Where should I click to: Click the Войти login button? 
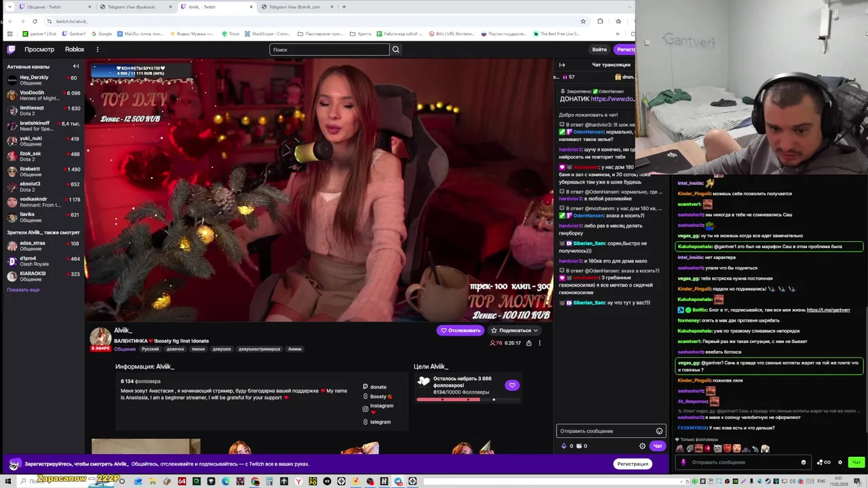click(599, 49)
